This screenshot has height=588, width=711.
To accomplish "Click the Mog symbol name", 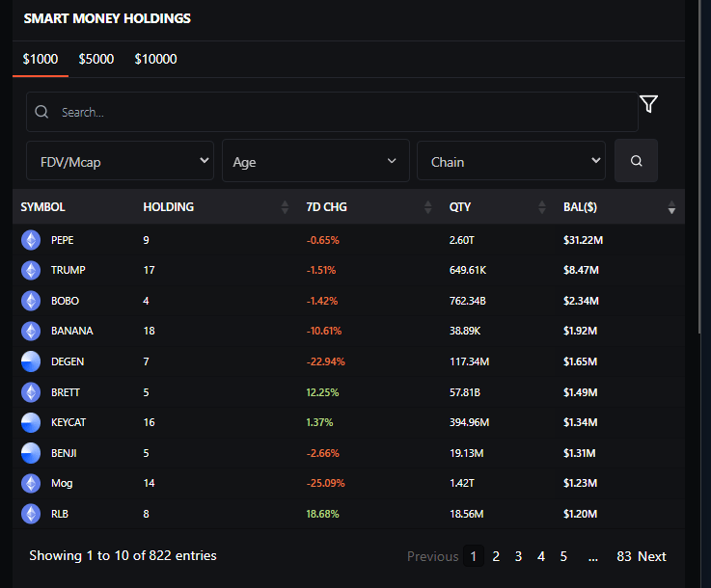I will (x=62, y=483).
